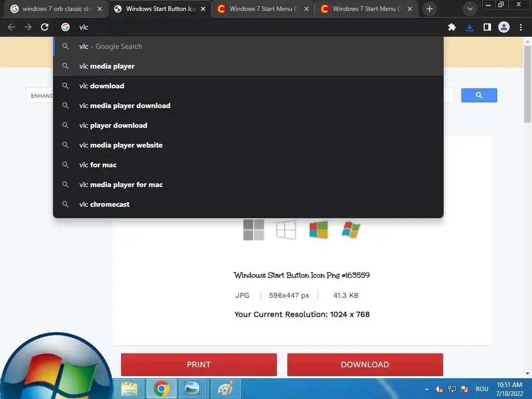Close the Windows Start Button Icon tab
The height and width of the screenshot is (399, 532).
203,9
